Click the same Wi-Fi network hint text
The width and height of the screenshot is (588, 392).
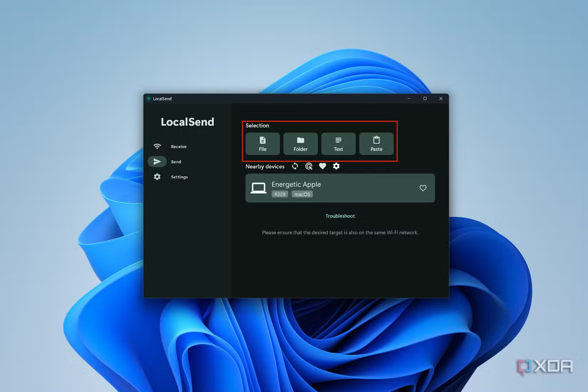(x=340, y=232)
